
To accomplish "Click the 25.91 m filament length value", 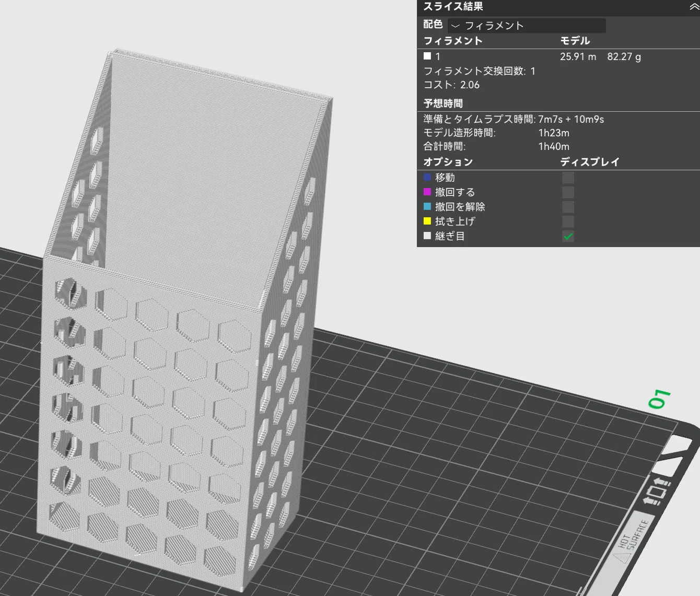I will (x=578, y=56).
